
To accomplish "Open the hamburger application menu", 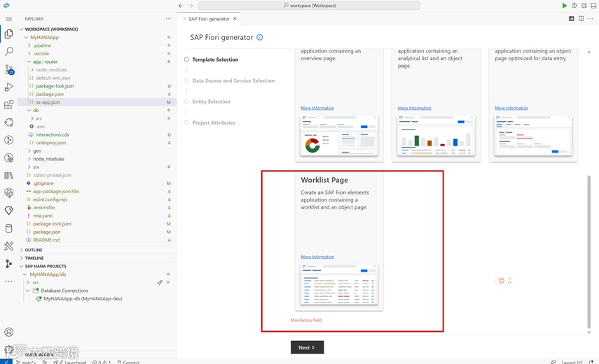I will [x=9, y=19].
